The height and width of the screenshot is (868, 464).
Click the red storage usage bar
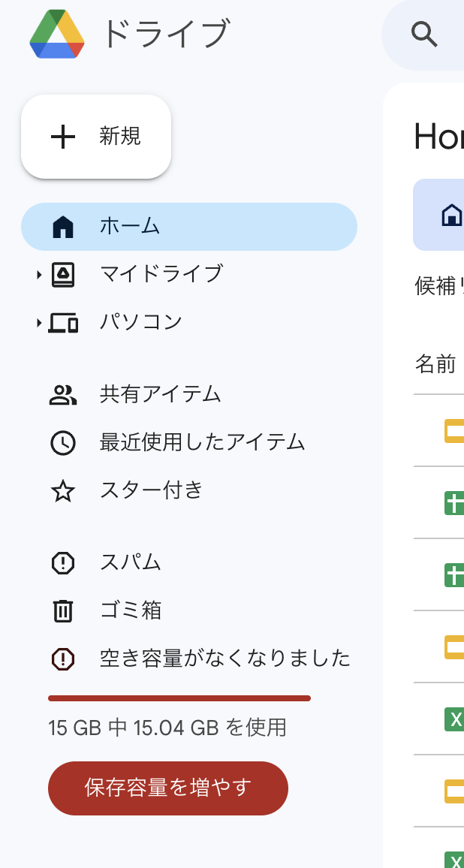click(x=179, y=698)
